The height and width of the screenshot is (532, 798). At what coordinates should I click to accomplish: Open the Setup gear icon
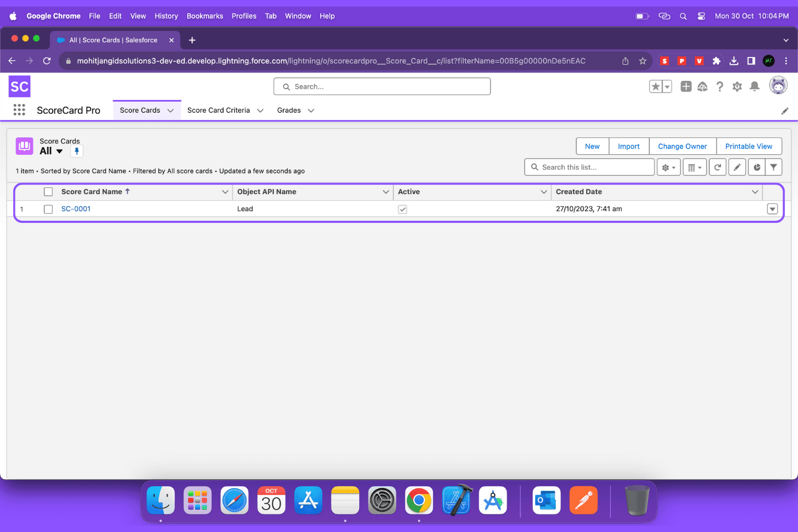click(737, 87)
